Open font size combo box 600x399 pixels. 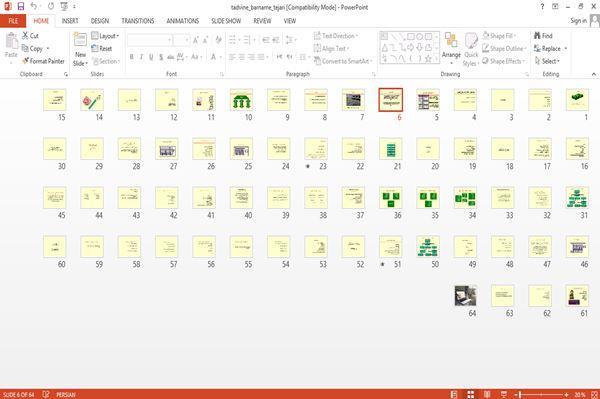click(x=181, y=40)
